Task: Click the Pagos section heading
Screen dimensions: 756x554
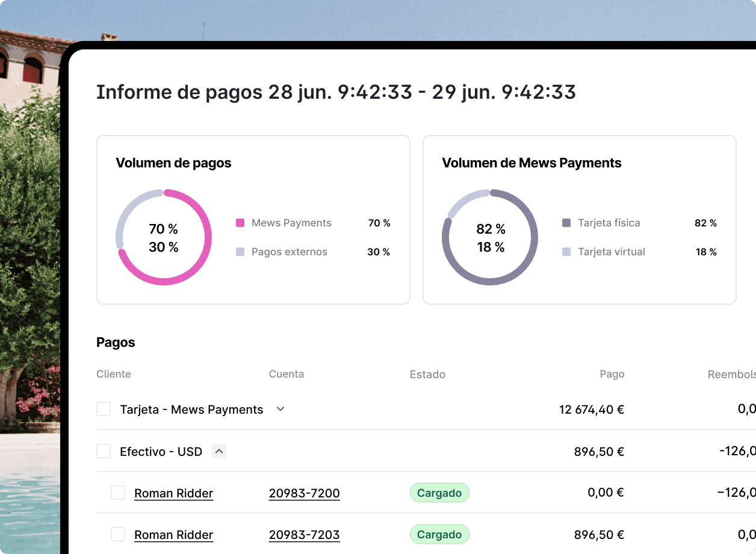Action: pos(116,343)
